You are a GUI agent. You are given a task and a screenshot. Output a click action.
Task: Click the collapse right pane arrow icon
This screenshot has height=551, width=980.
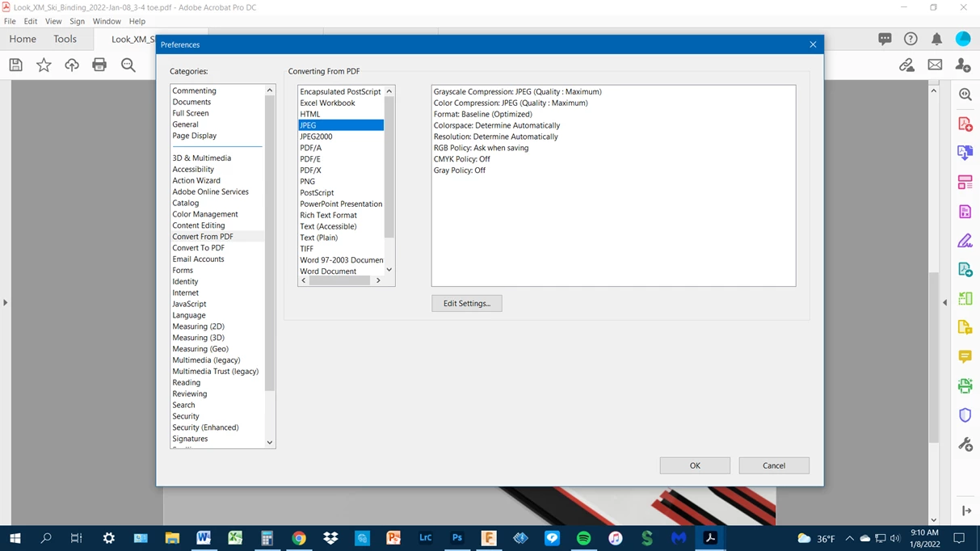point(966,511)
